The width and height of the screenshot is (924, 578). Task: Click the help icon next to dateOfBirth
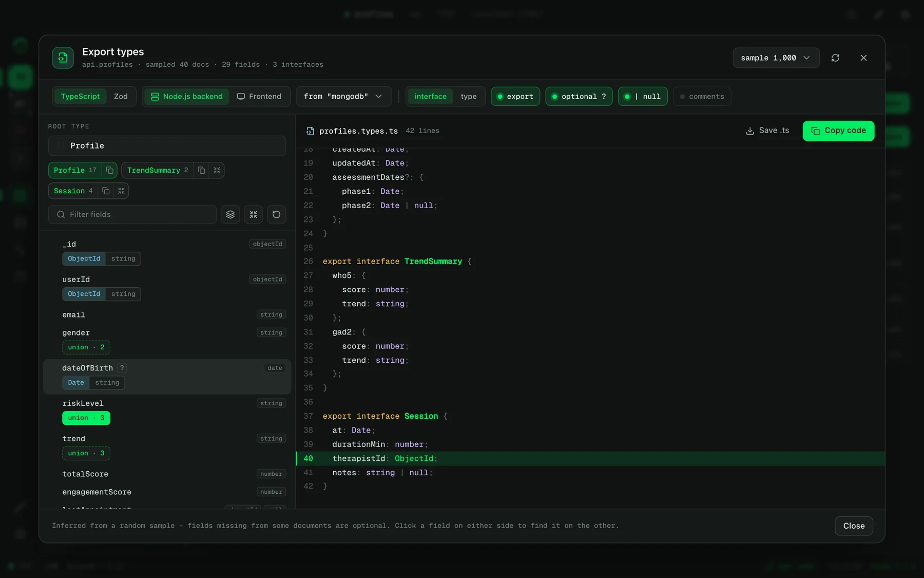(122, 368)
